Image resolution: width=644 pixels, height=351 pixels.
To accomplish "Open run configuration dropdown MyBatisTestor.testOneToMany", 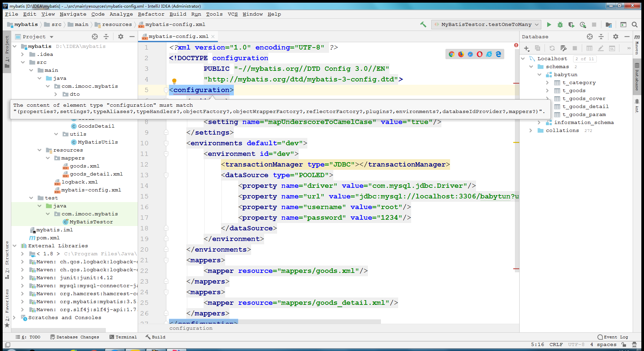I will coord(486,25).
